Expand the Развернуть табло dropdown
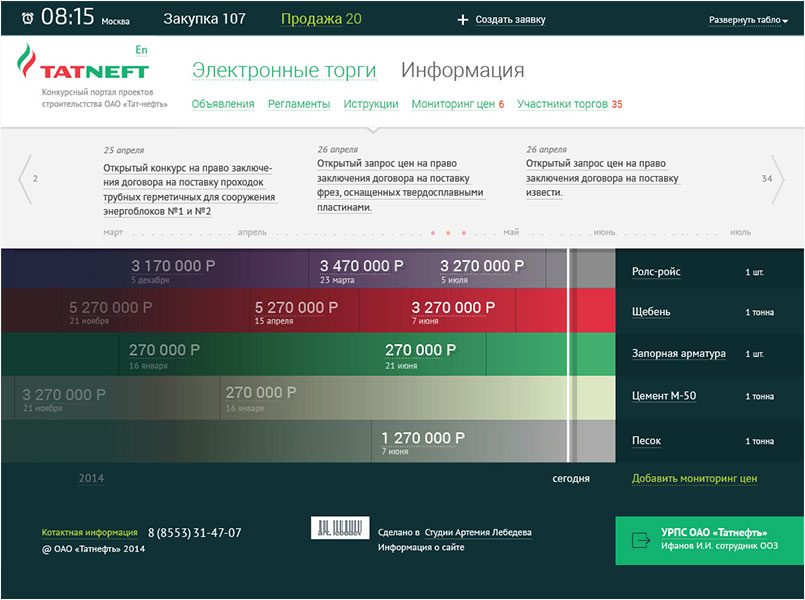805x600 pixels. pyautogui.click(x=748, y=20)
